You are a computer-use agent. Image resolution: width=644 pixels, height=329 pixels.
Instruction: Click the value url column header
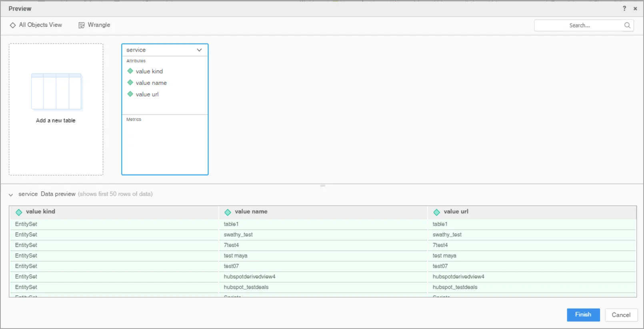[532, 212]
